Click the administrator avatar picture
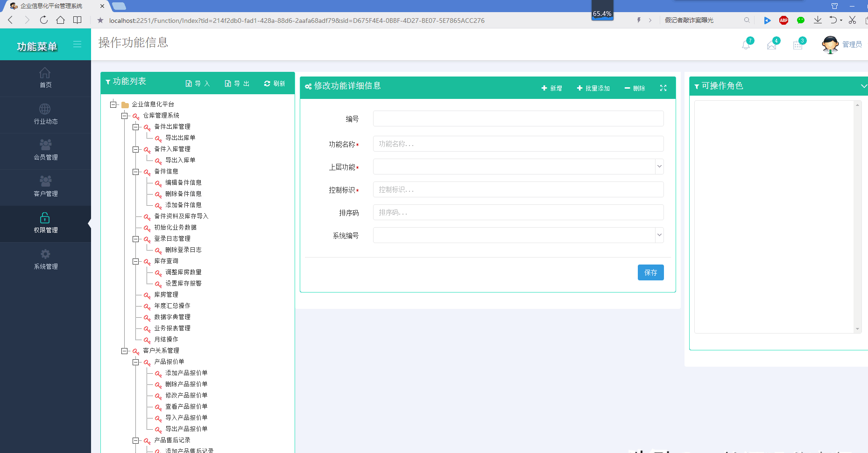 [x=830, y=45]
